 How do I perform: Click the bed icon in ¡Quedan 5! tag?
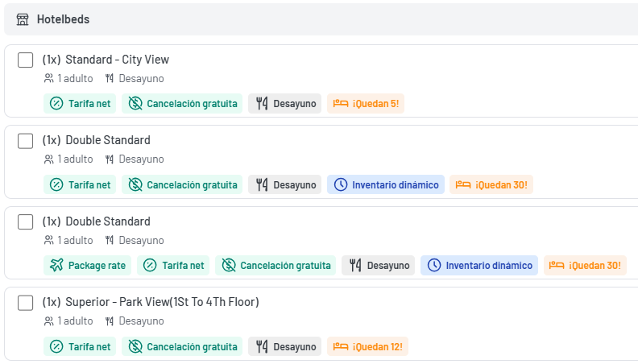point(341,103)
